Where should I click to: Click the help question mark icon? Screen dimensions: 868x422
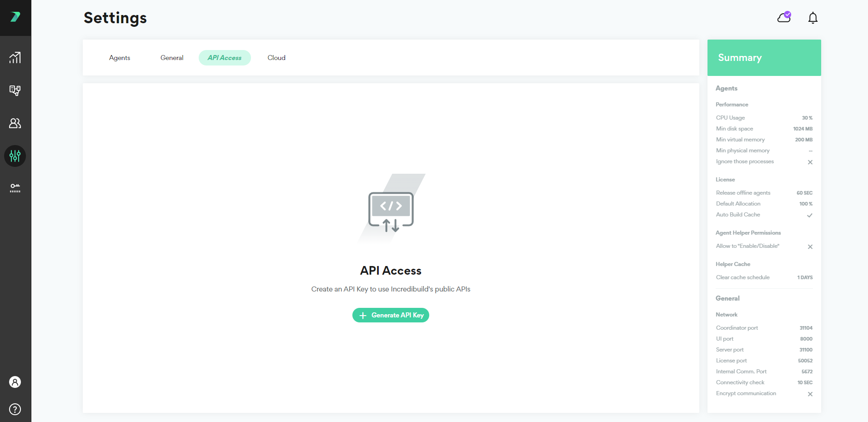tap(15, 409)
